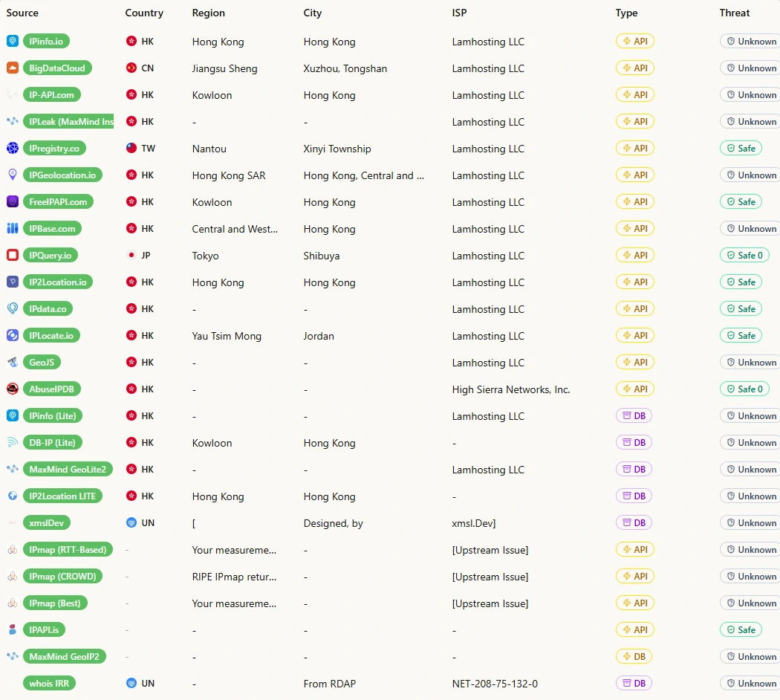Viewport: 780px width, 700px height.
Task: Click the IP2Location LITE globe icon
Action: pyautogui.click(x=13, y=496)
